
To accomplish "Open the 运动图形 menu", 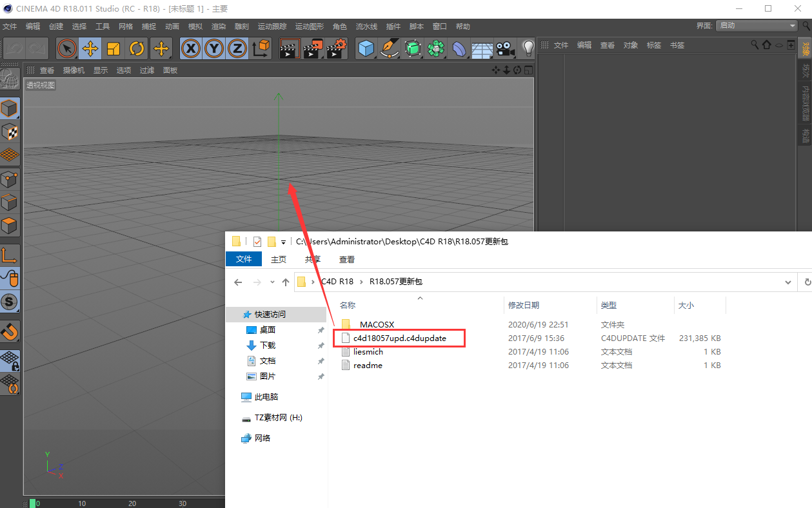I will coord(310,26).
